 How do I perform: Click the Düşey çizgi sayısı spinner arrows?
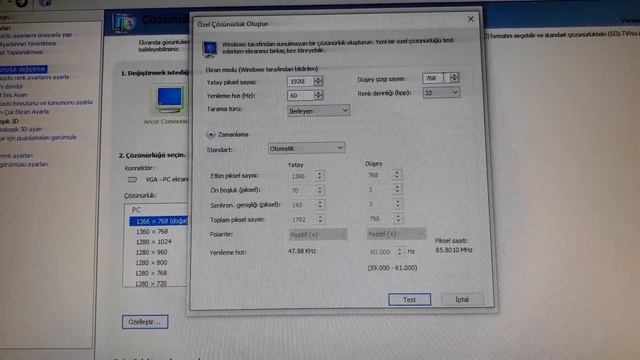click(x=454, y=77)
